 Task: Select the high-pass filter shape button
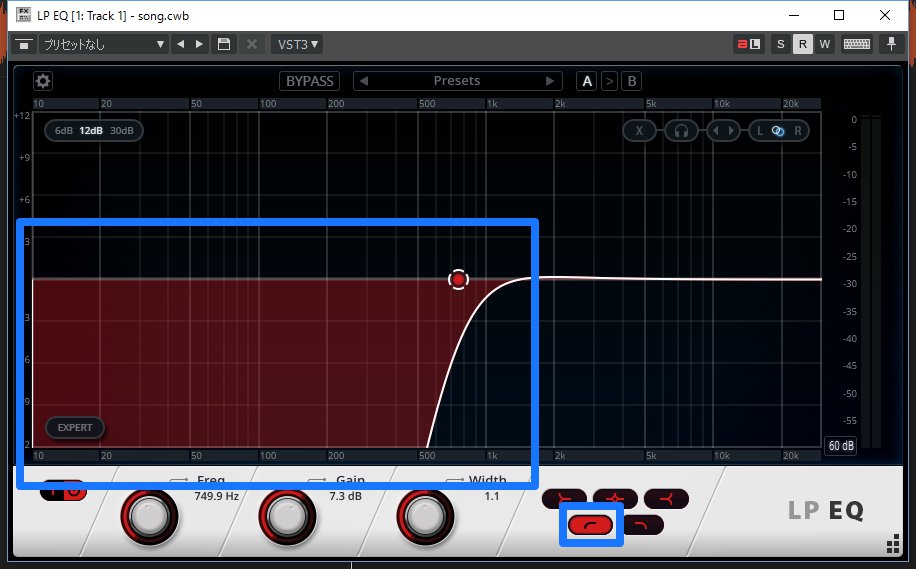591,524
